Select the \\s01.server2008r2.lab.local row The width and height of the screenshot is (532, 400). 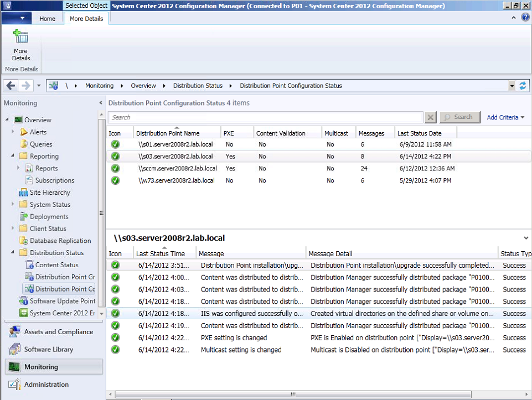click(319, 144)
